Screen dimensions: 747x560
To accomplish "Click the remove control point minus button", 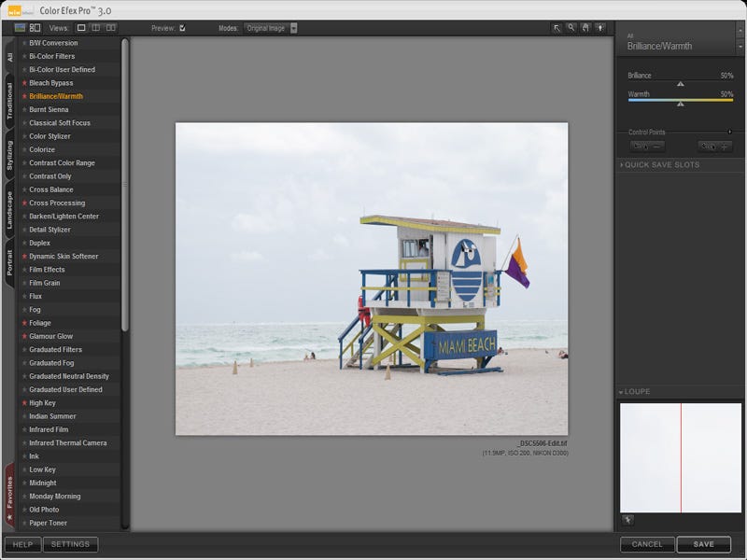I will [647, 147].
